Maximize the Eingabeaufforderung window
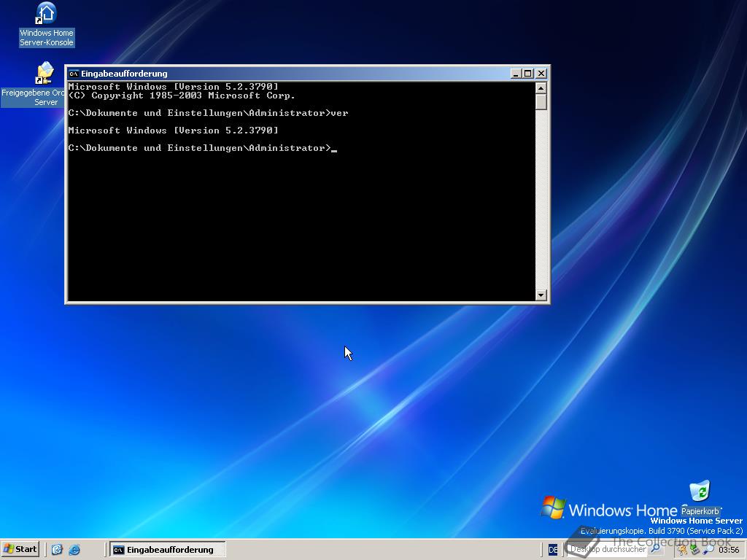 527,74
